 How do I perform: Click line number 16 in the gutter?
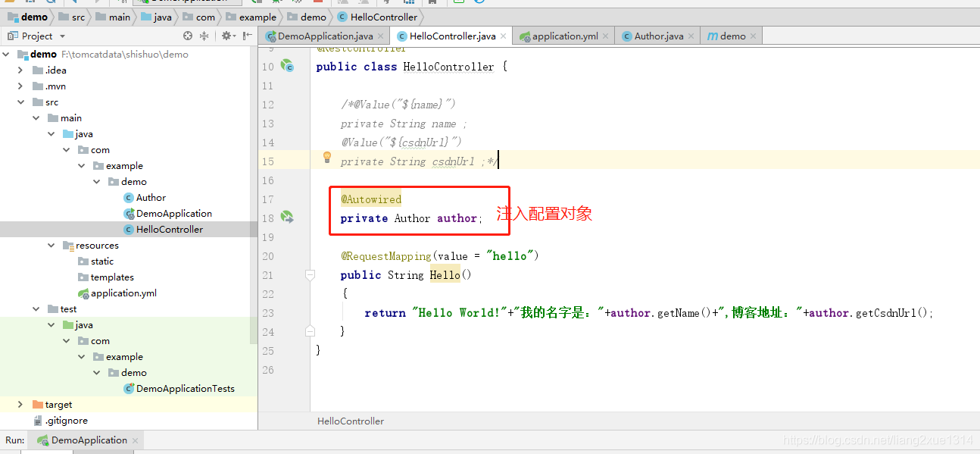267,180
